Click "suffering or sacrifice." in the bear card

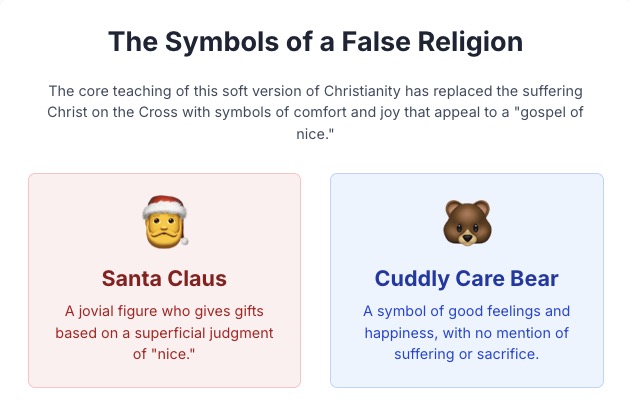(x=466, y=354)
